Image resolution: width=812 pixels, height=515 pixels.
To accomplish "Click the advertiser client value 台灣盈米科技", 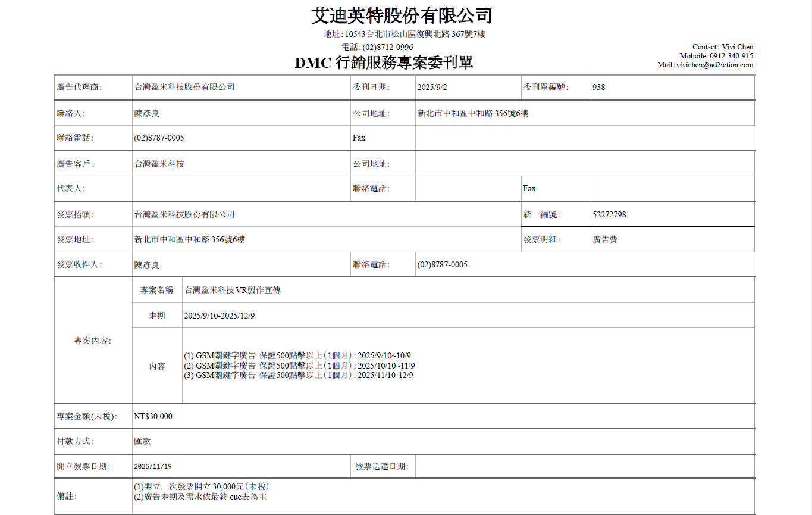I will [159, 164].
